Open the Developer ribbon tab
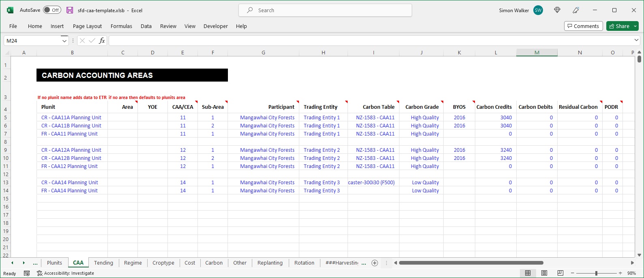 pos(216,26)
